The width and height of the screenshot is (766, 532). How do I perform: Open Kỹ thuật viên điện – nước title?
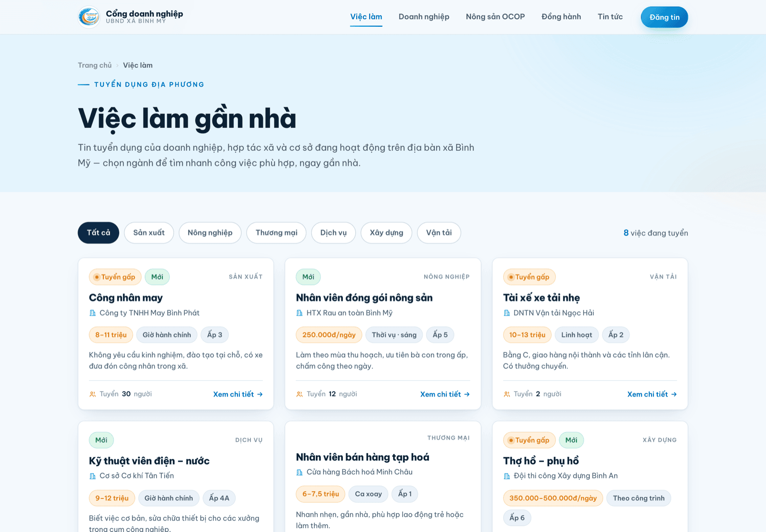pos(149,461)
